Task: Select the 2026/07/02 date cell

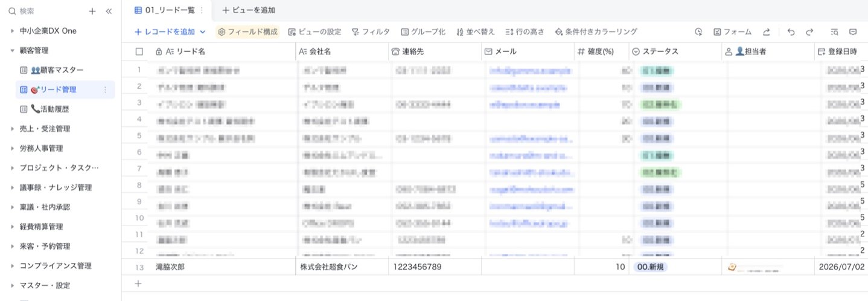Action: tap(840, 267)
